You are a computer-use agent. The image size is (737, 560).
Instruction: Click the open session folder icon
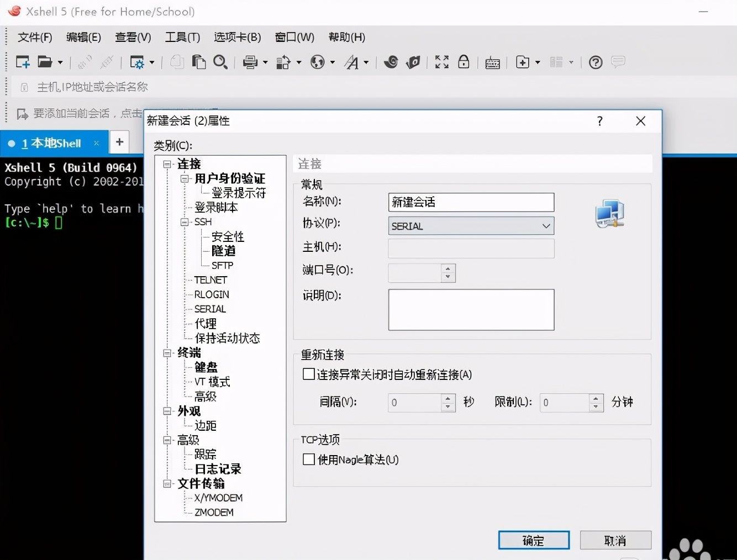[x=45, y=62]
